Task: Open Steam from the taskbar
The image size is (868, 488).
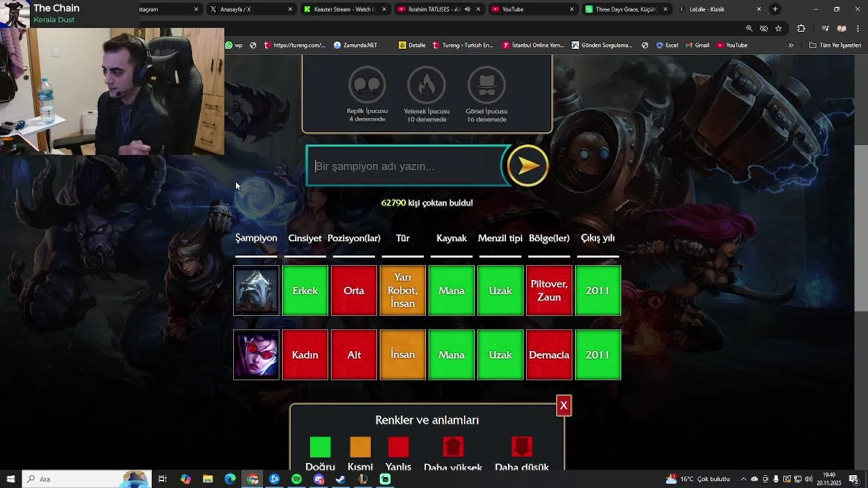Action: (x=340, y=479)
